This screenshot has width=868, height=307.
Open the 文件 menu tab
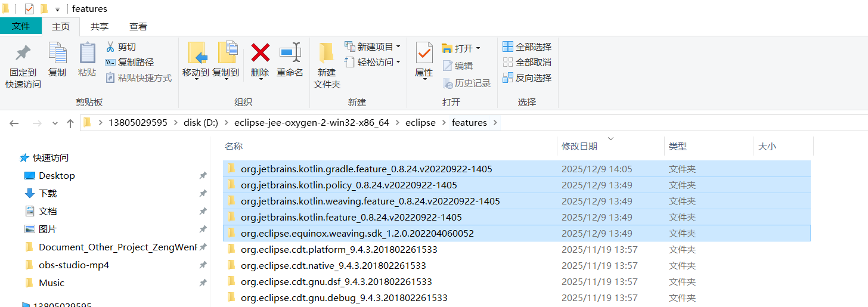click(x=21, y=26)
